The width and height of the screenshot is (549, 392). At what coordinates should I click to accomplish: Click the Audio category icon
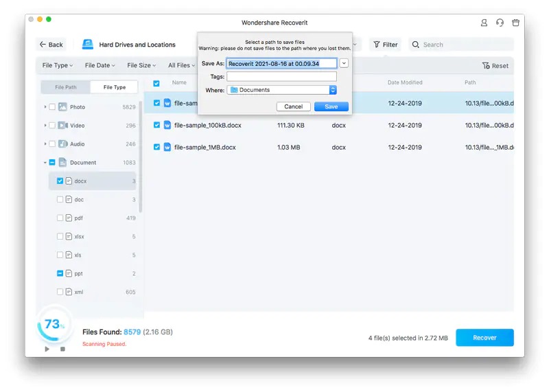[x=62, y=144]
